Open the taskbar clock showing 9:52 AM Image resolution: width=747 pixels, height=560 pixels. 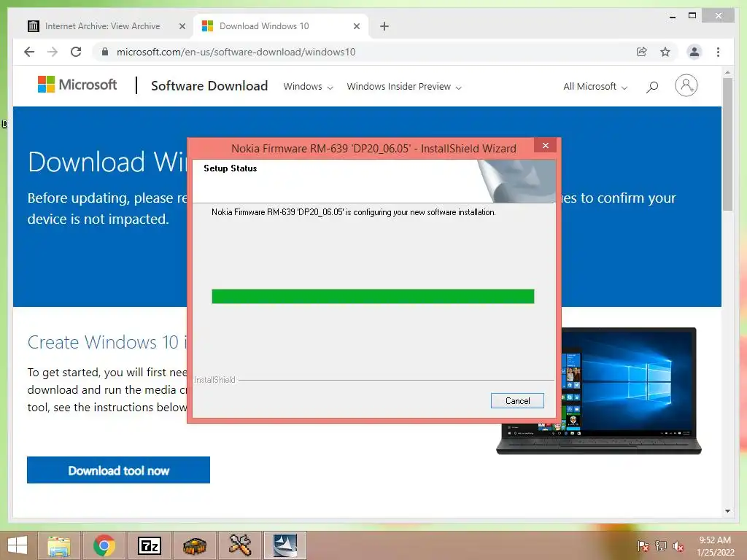click(x=715, y=546)
